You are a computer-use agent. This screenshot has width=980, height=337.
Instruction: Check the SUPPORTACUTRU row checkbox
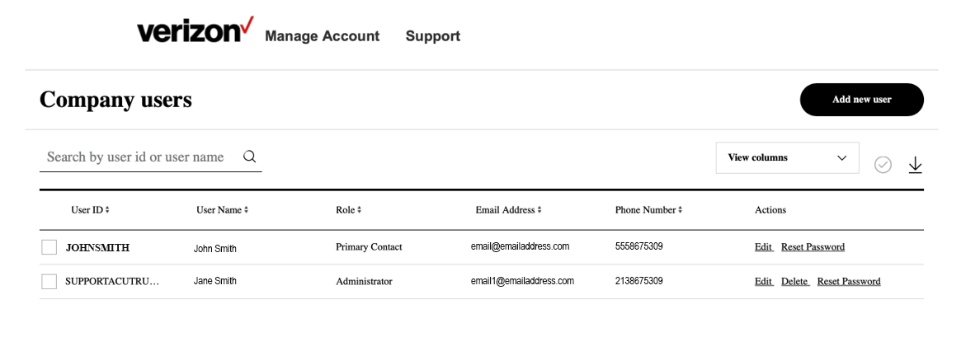[x=49, y=282]
